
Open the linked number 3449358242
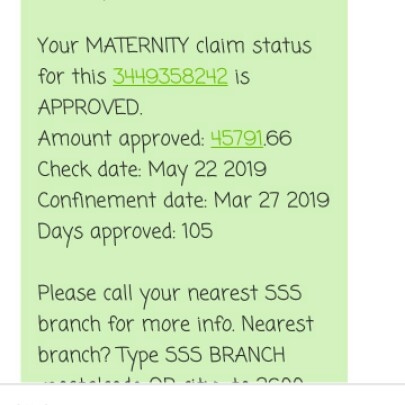[x=170, y=76]
